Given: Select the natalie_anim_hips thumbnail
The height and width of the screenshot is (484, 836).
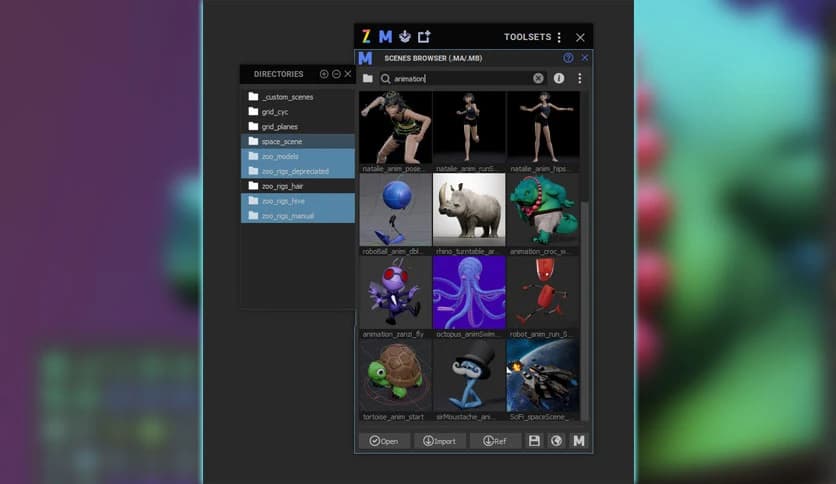Looking at the screenshot, I should point(543,127).
